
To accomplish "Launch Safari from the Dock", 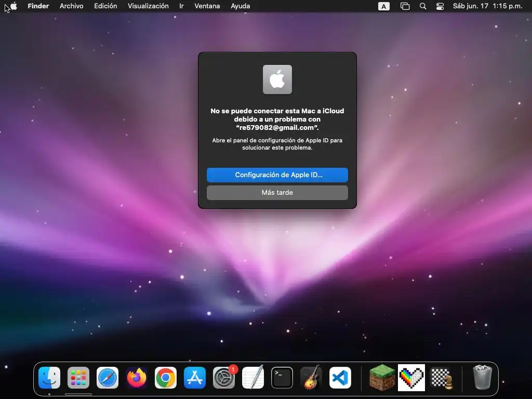I will (x=108, y=377).
